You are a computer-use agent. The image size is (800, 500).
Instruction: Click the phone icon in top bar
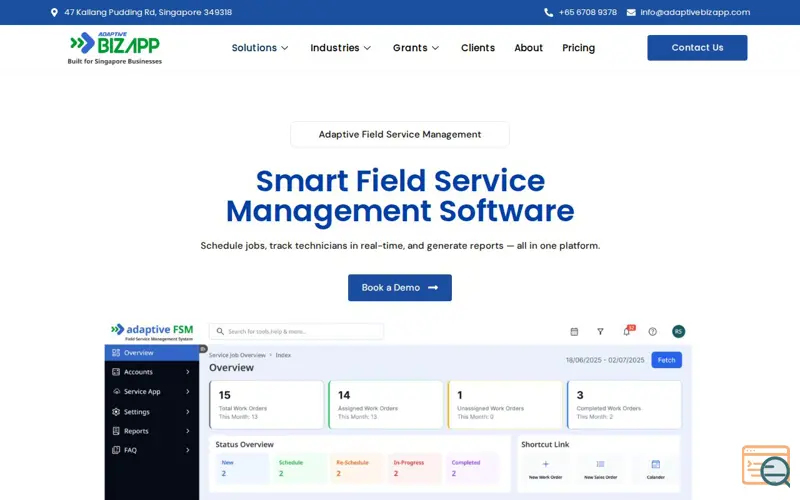click(548, 12)
